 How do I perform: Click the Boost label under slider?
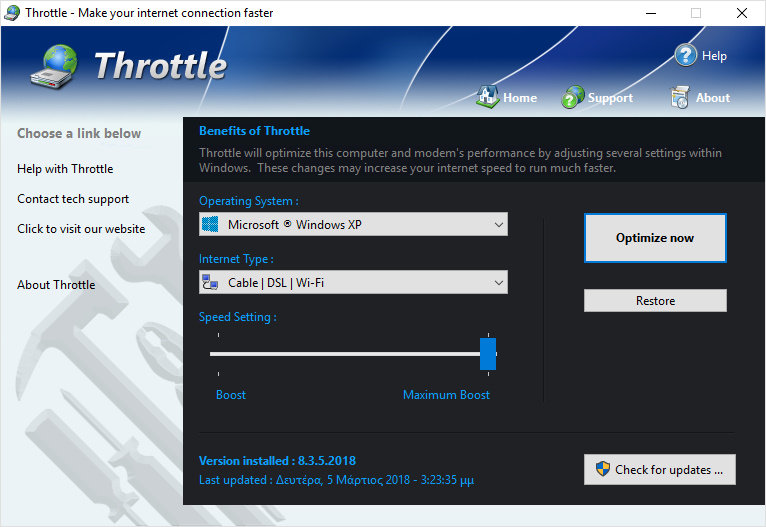click(x=231, y=395)
